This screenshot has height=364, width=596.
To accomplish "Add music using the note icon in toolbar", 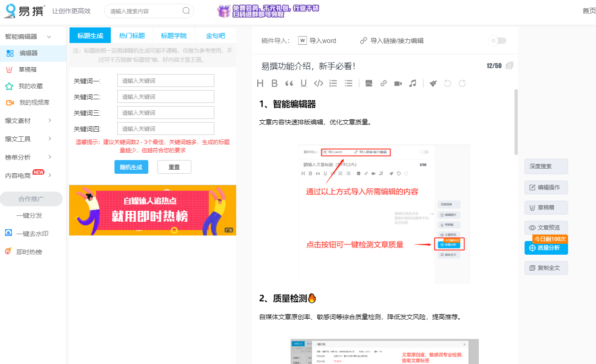I will (x=412, y=83).
